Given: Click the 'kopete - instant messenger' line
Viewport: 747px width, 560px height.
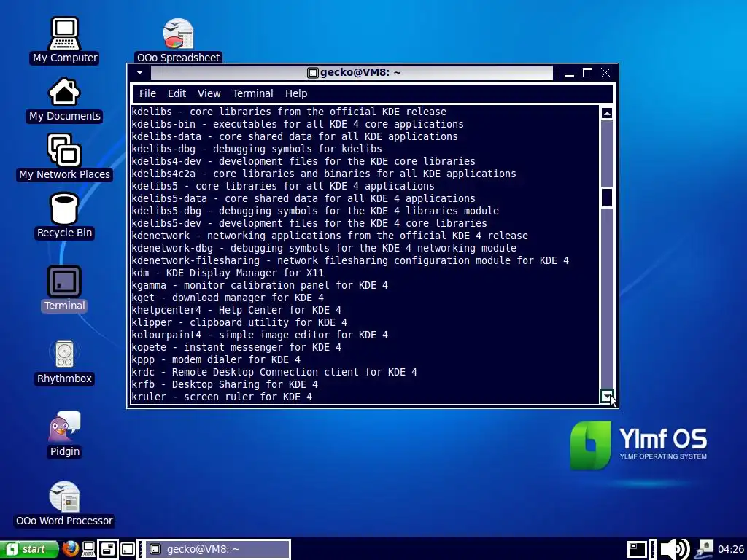Looking at the screenshot, I should click(236, 347).
